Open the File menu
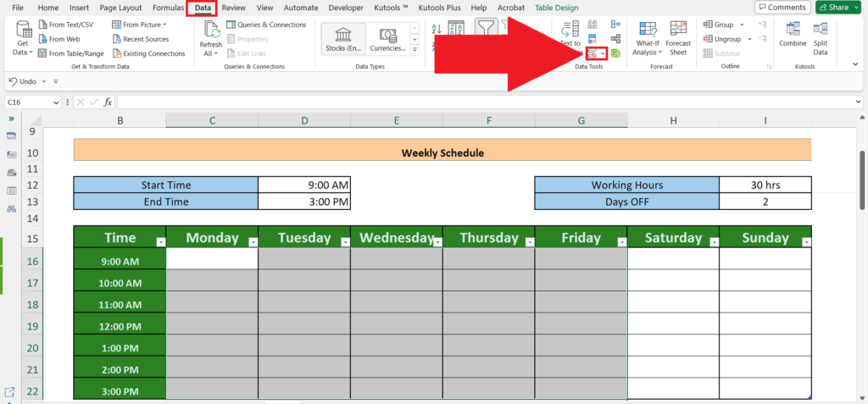This screenshot has width=868, height=404. 18,8
